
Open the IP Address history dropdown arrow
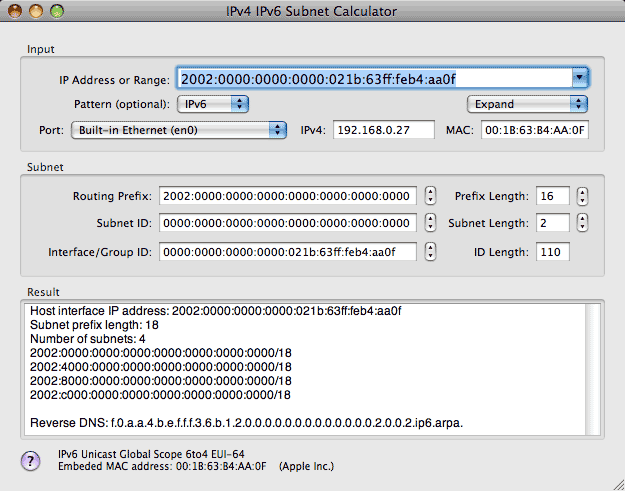[580, 78]
